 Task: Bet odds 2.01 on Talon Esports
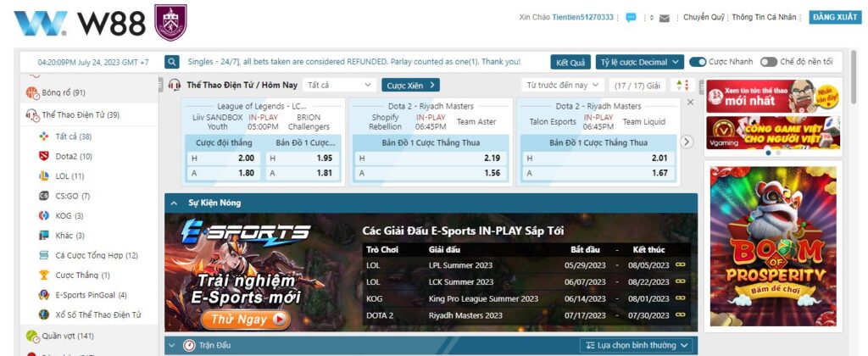pos(598,158)
